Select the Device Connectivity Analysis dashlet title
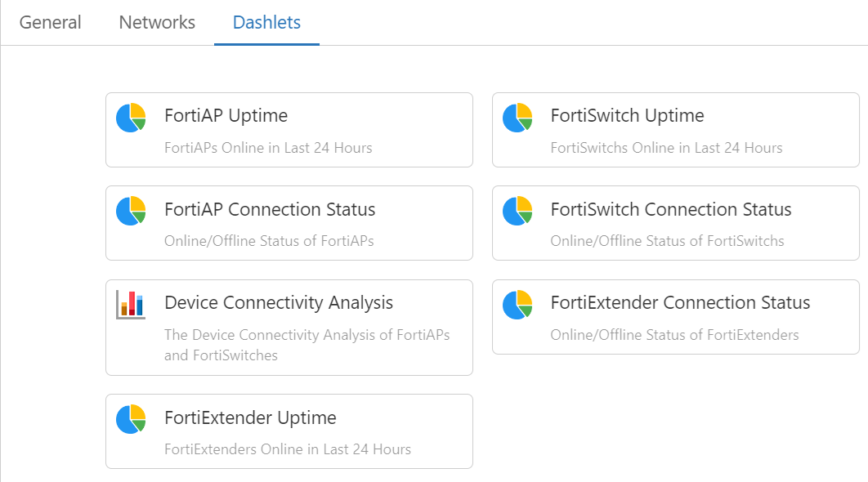 pyautogui.click(x=279, y=303)
